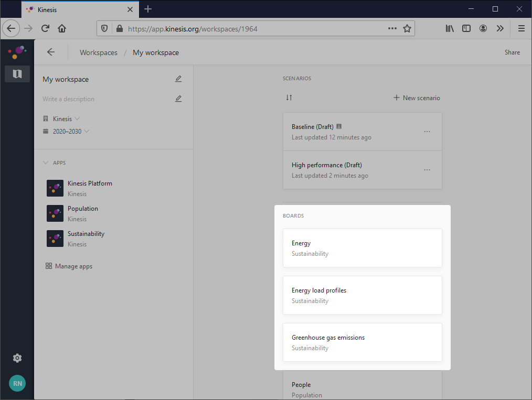Open Manage apps
Viewport: 532px width, 400px height.
[x=69, y=266]
